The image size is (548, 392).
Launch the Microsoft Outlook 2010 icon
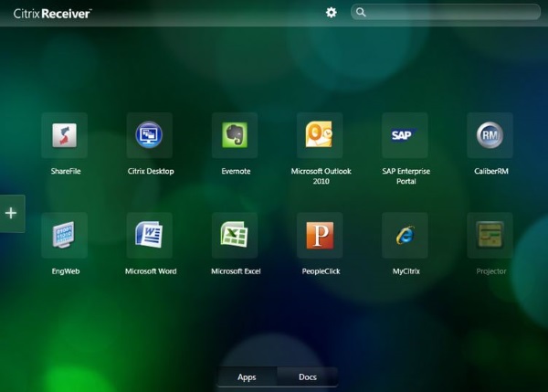[x=320, y=135]
